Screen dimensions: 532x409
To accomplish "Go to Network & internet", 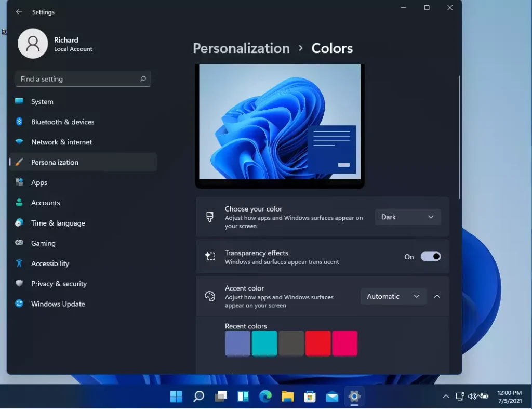I will tap(83, 142).
